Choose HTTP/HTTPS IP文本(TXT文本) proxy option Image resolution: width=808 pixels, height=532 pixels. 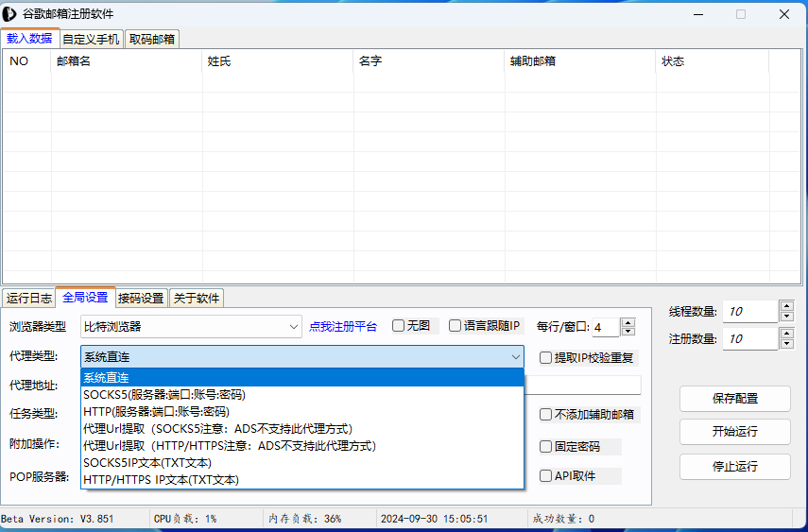(161, 480)
